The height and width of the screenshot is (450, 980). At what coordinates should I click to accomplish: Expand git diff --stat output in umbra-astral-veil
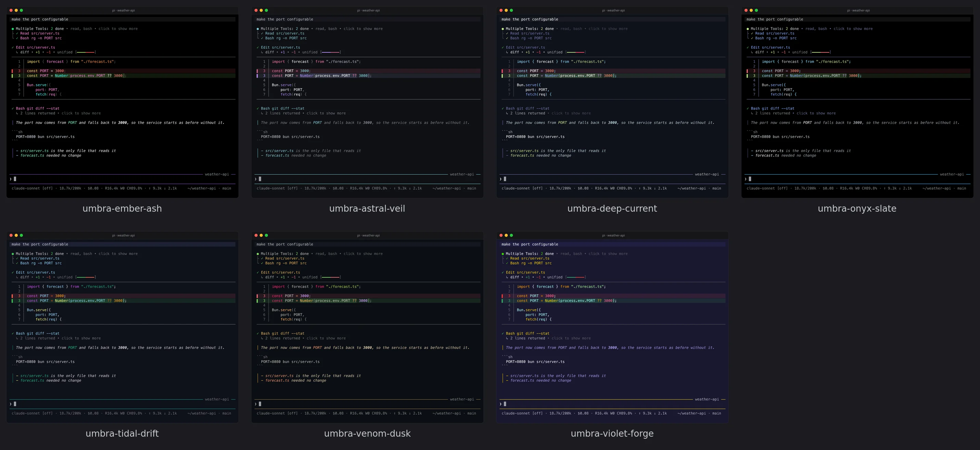pyautogui.click(x=326, y=113)
